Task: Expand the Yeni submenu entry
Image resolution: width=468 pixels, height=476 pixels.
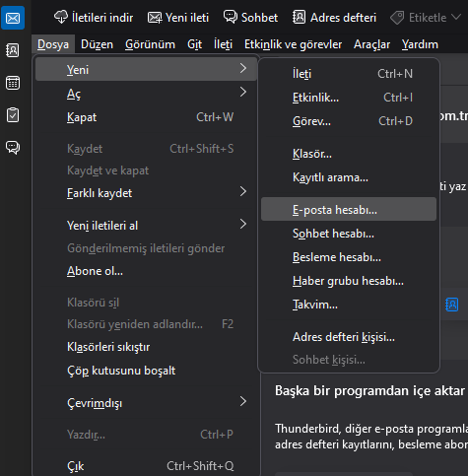Action: coord(146,69)
